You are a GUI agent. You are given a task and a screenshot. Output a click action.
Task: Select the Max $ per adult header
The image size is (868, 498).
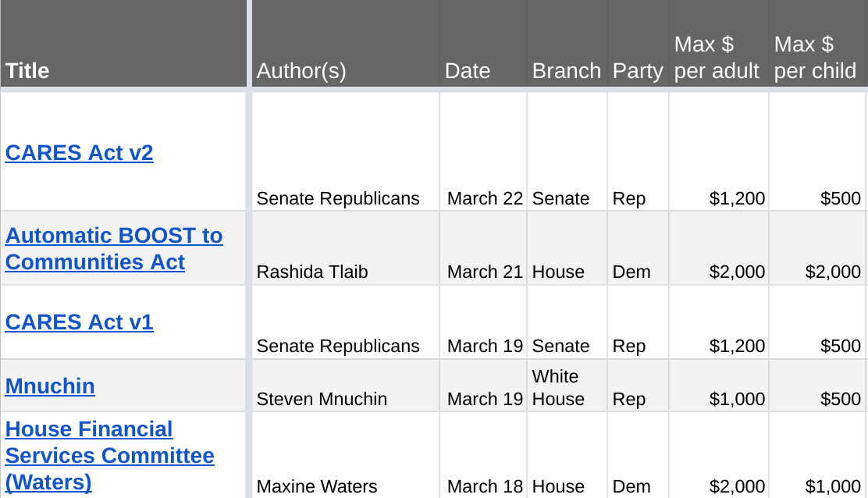[719, 43]
